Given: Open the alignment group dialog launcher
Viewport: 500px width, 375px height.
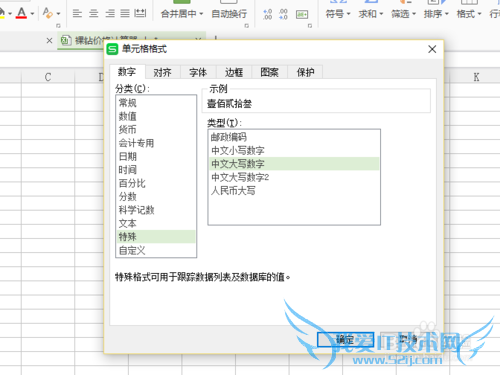Looking at the screenshot, I should tap(247, 26).
